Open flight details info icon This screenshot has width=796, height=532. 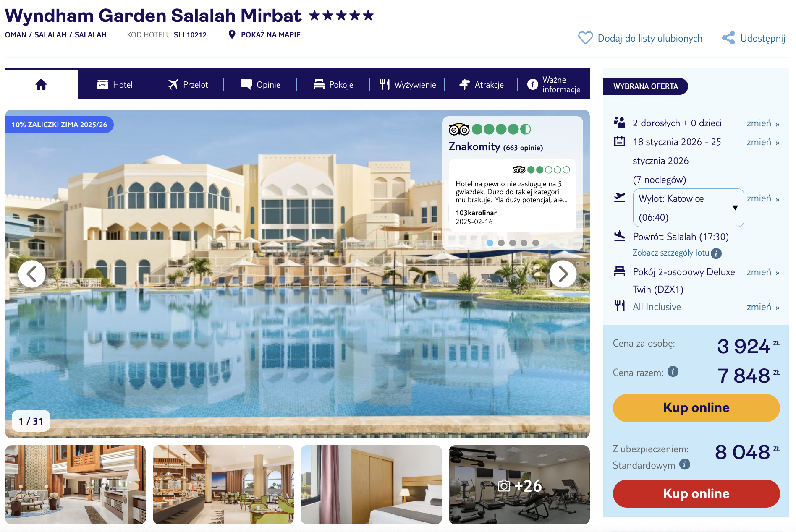click(717, 253)
